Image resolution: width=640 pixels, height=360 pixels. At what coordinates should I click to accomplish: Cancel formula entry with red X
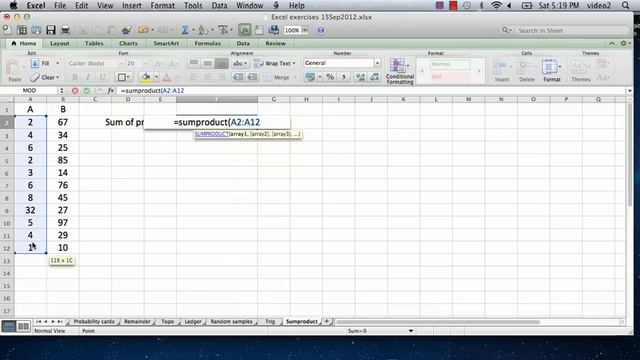[75, 91]
